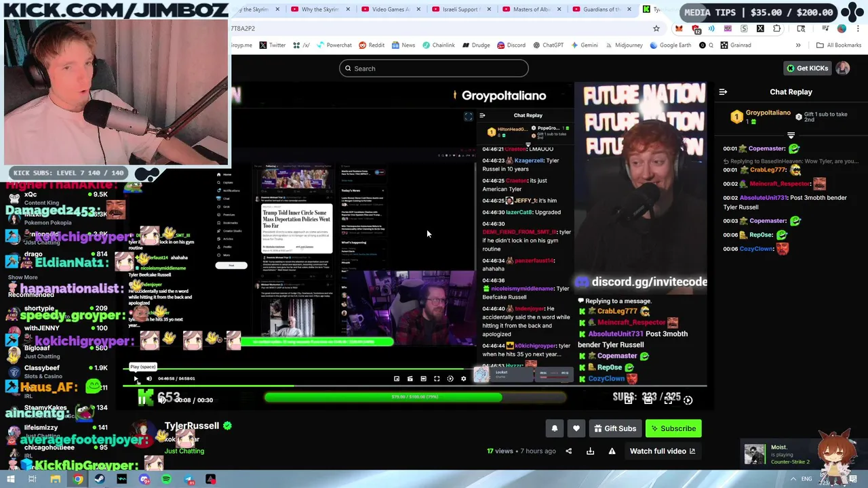Viewport: 868px width, 488px height.
Task: Open user profile avatar menu
Action: (843, 68)
